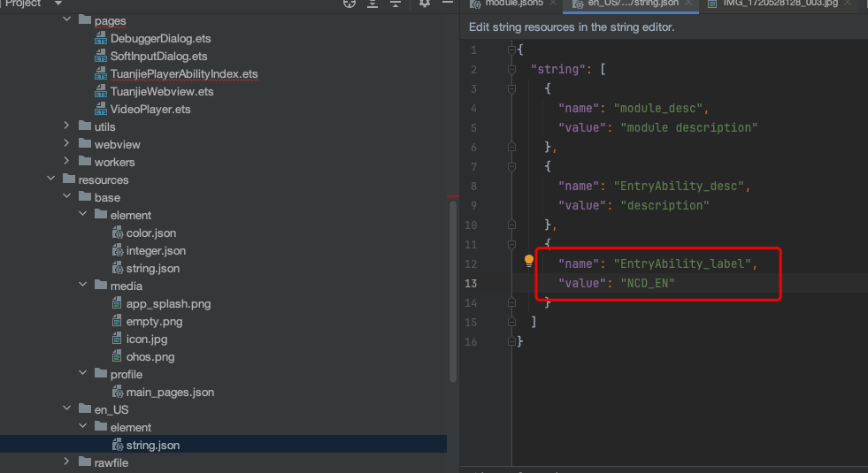
Task: Expand the rawfile folder
Action: [x=66, y=462]
